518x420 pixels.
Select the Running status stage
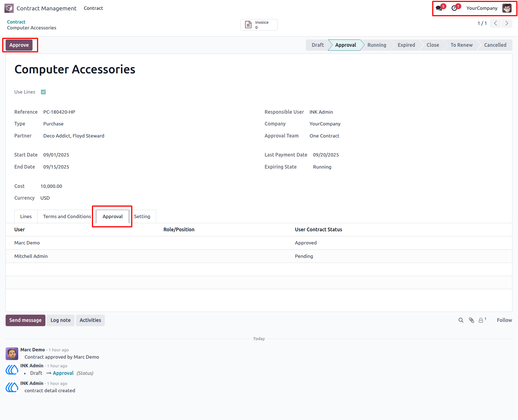[x=377, y=45]
